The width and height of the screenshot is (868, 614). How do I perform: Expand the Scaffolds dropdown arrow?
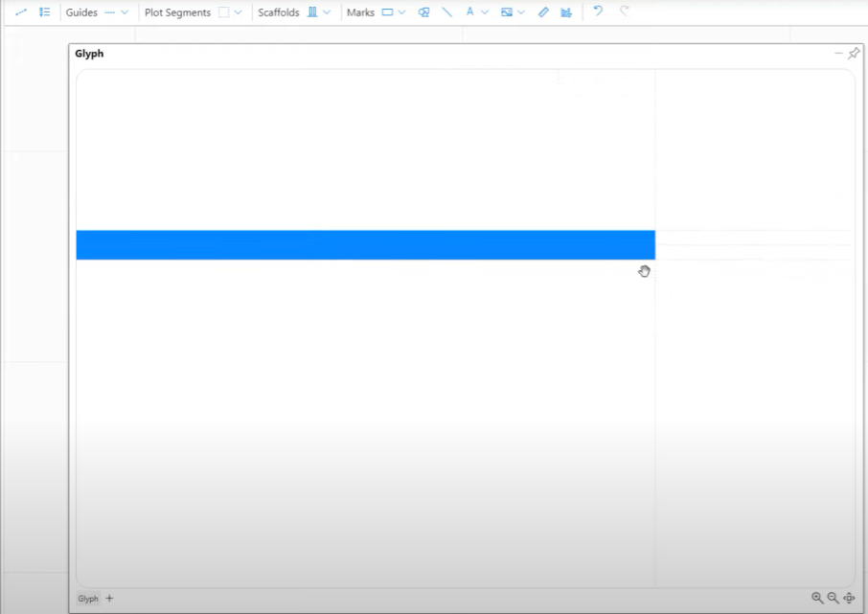[x=327, y=12]
